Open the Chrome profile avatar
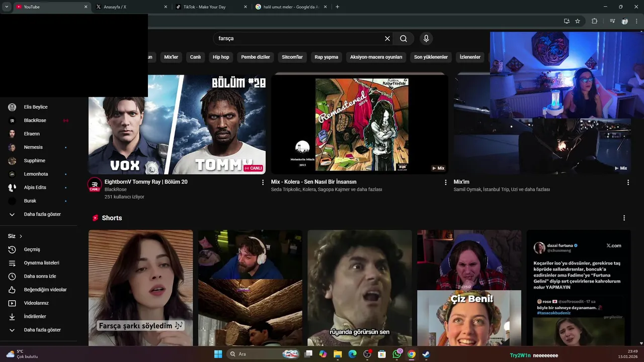Screen dimensions: 644x362 click(x=625, y=21)
